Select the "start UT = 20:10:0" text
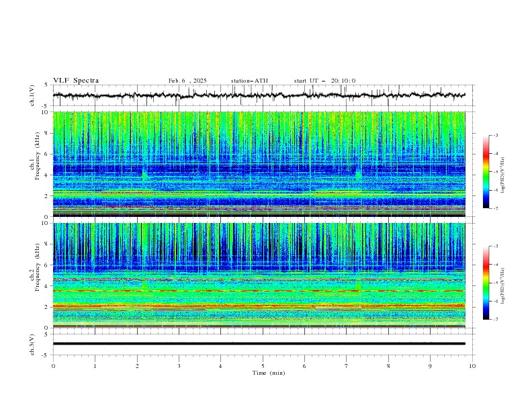Screen dimensions: 532x411 (324, 81)
